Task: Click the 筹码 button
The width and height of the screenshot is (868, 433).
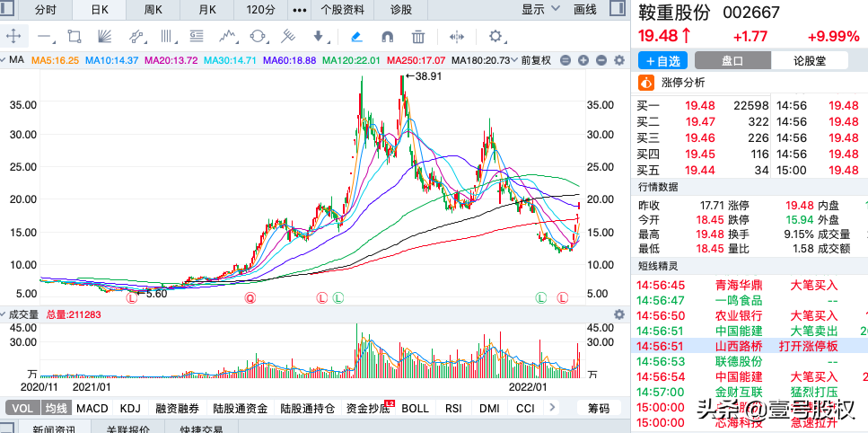Action: coord(599,409)
